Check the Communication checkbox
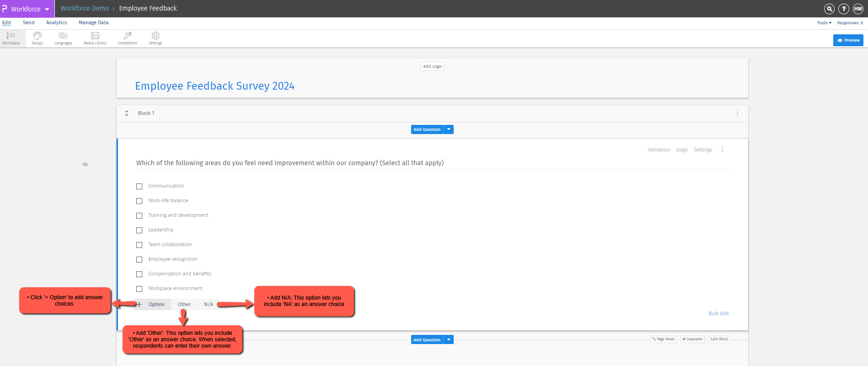The width and height of the screenshot is (868, 366). pos(139,186)
